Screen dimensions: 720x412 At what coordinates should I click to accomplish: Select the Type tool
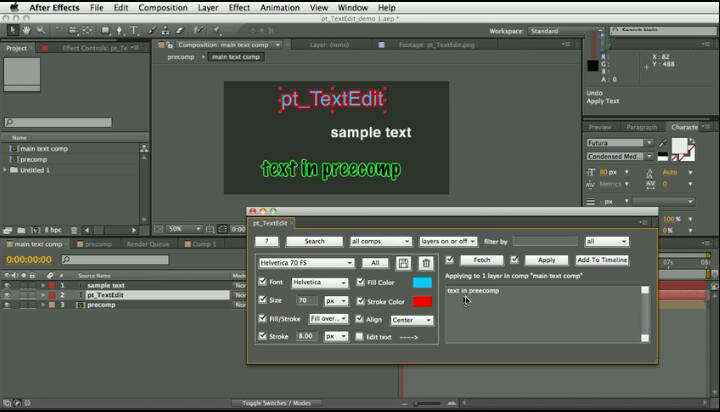click(x=134, y=30)
